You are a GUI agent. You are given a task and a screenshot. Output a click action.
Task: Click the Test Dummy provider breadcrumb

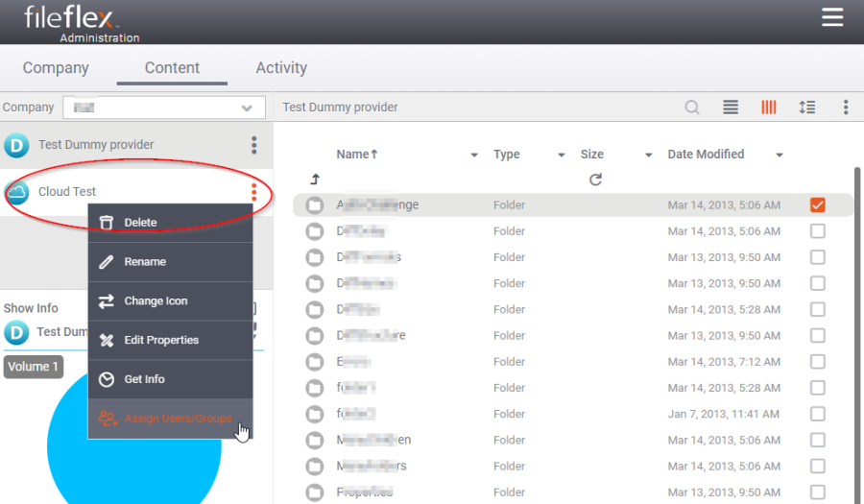[340, 108]
